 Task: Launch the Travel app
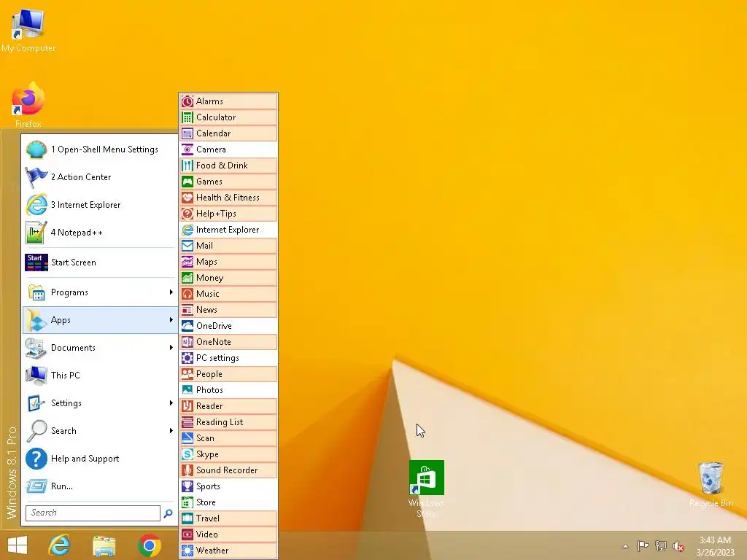pyautogui.click(x=228, y=518)
